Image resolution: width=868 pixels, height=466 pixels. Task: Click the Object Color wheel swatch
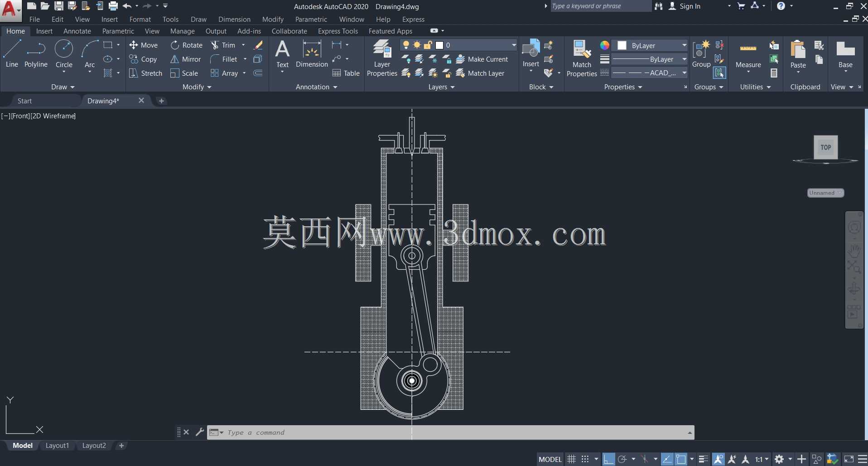tap(605, 45)
